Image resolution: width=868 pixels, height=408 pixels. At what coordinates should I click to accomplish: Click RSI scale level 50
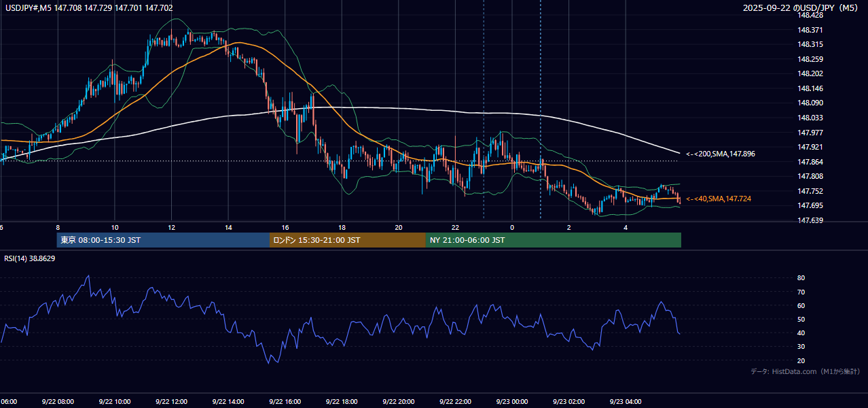pos(801,319)
